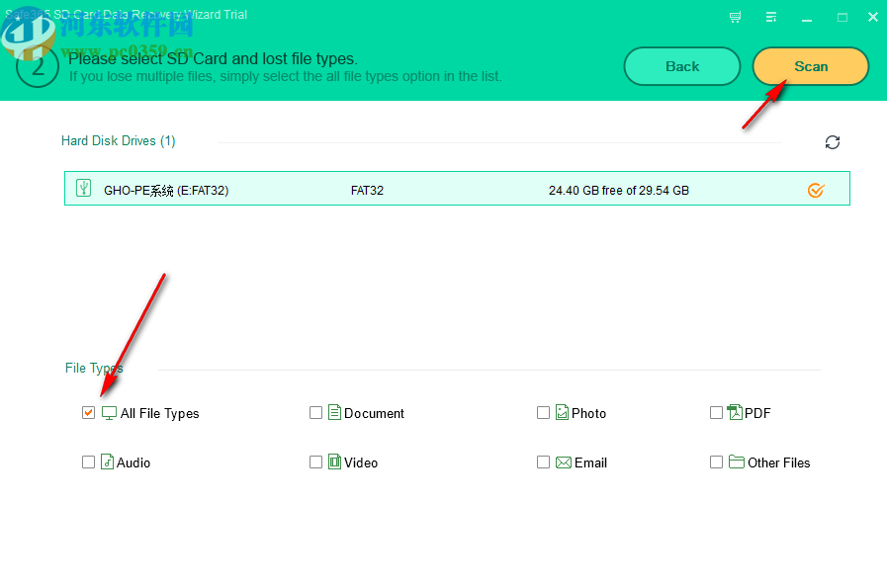
Task: Click the Hard Disk Drives (1) label
Action: coord(119,140)
